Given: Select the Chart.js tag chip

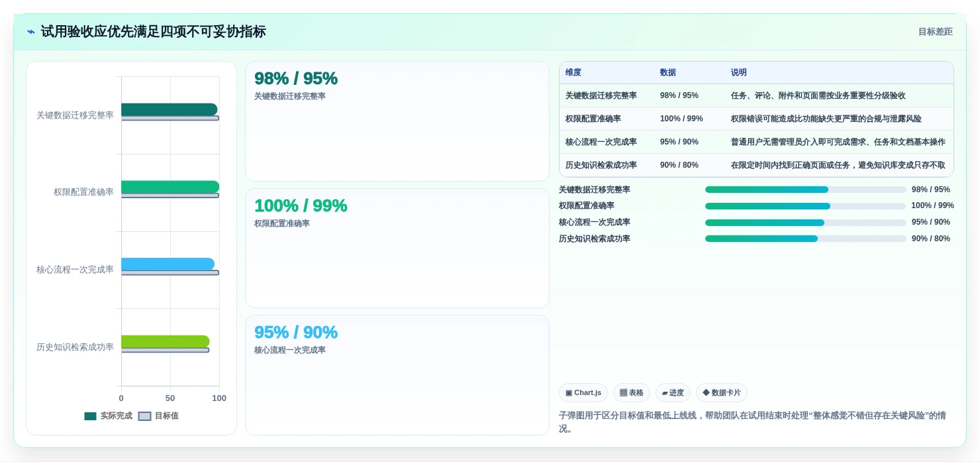Looking at the screenshot, I should click(583, 393).
